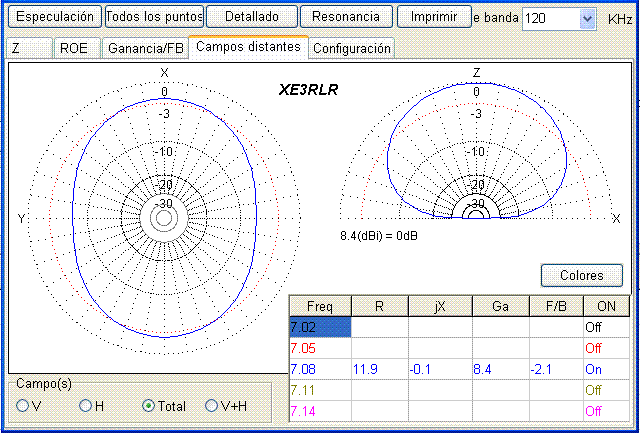Toggle the On state for 7.08

607,370
